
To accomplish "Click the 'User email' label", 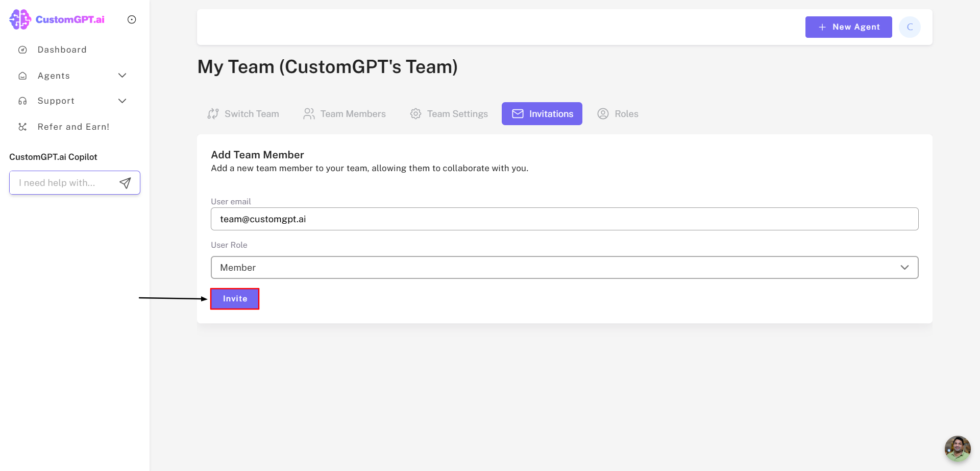I will tap(231, 202).
